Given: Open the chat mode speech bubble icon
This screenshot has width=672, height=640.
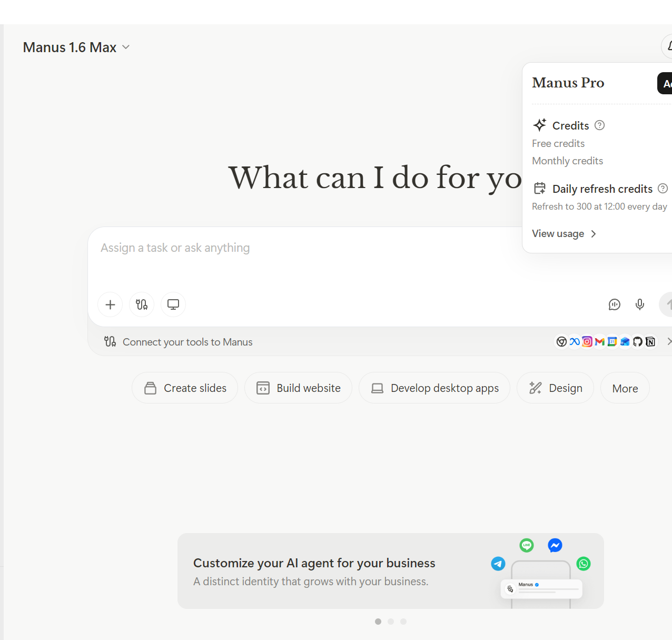Looking at the screenshot, I should pyautogui.click(x=615, y=304).
